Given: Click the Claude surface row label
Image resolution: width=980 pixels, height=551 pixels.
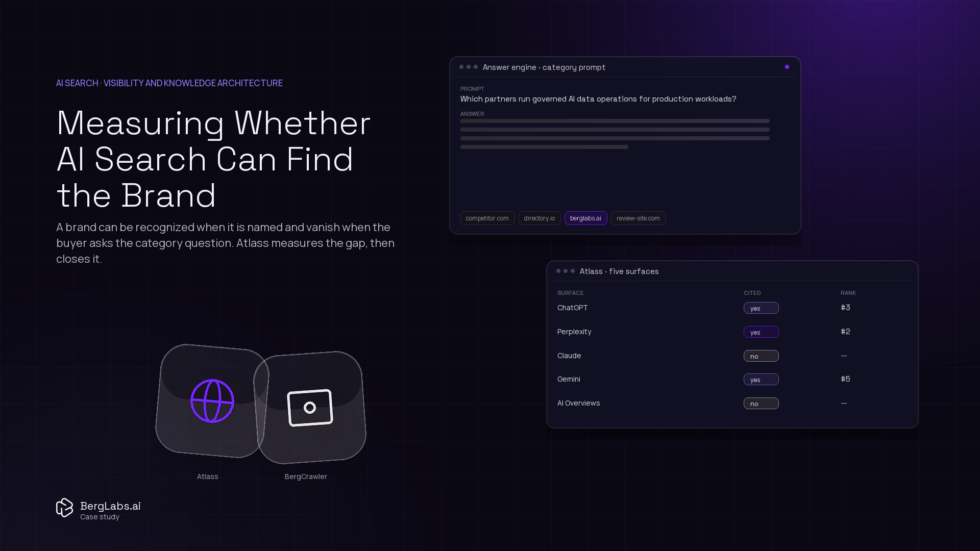Looking at the screenshot, I should click(569, 356).
